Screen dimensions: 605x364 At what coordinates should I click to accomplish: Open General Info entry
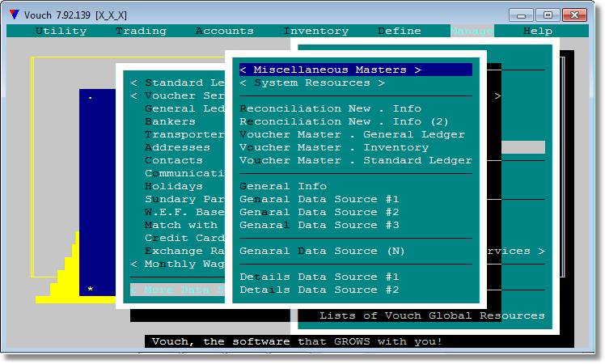pos(283,186)
